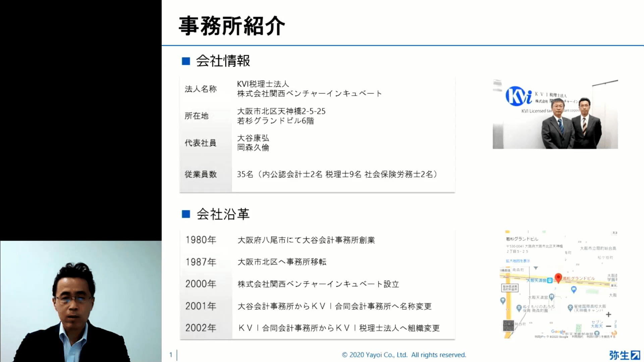Click 株式会社関西ベンチャーインキュベート設立 history text
Viewport: 644px width, 362px height.
(x=318, y=284)
